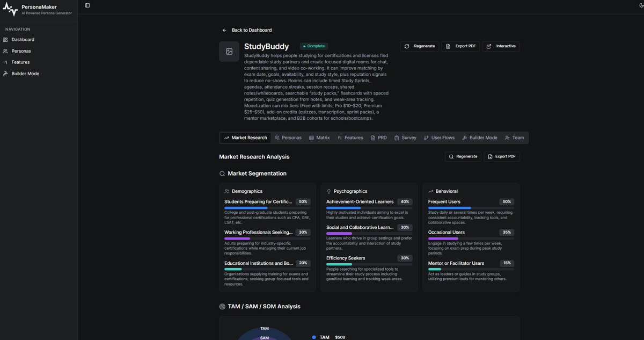
Task: Click the Psychographics lightbulb icon
Action: pyautogui.click(x=329, y=191)
